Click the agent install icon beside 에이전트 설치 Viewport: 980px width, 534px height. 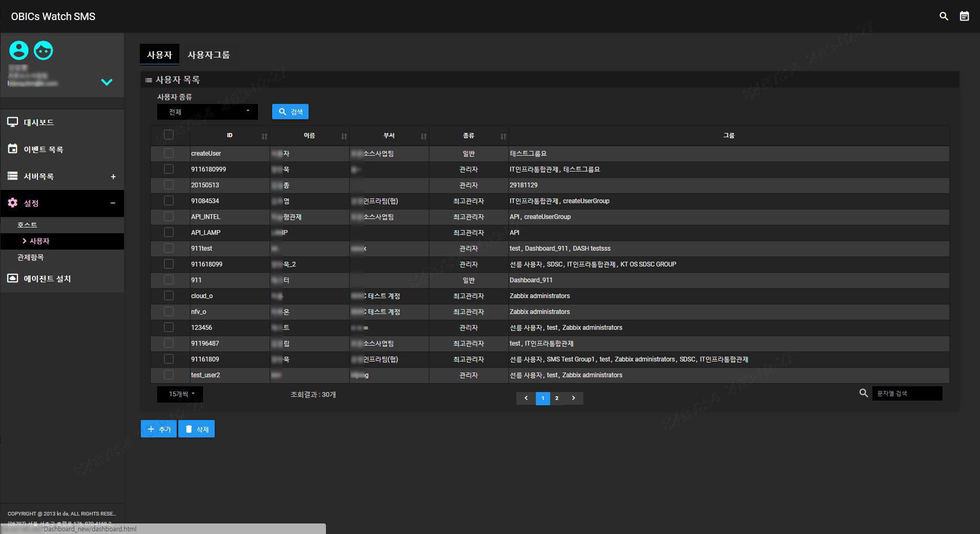tap(13, 278)
